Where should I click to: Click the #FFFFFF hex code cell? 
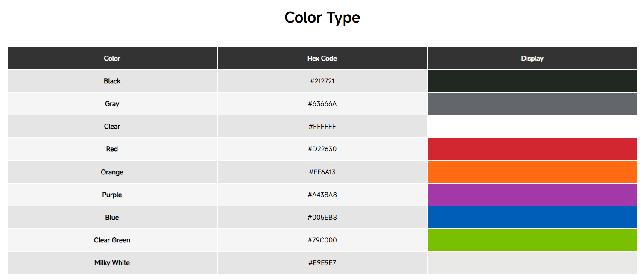click(322, 126)
